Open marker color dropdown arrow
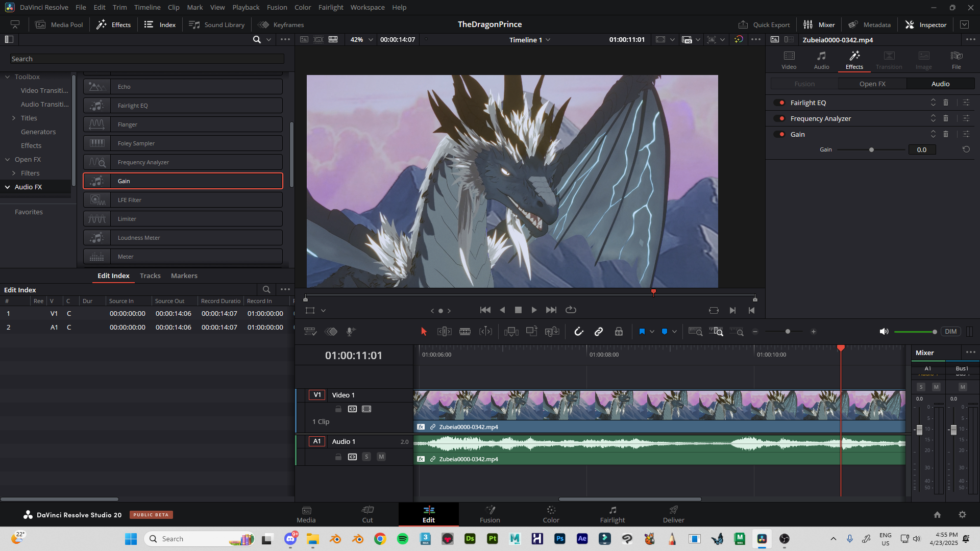 tap(674, 332)
